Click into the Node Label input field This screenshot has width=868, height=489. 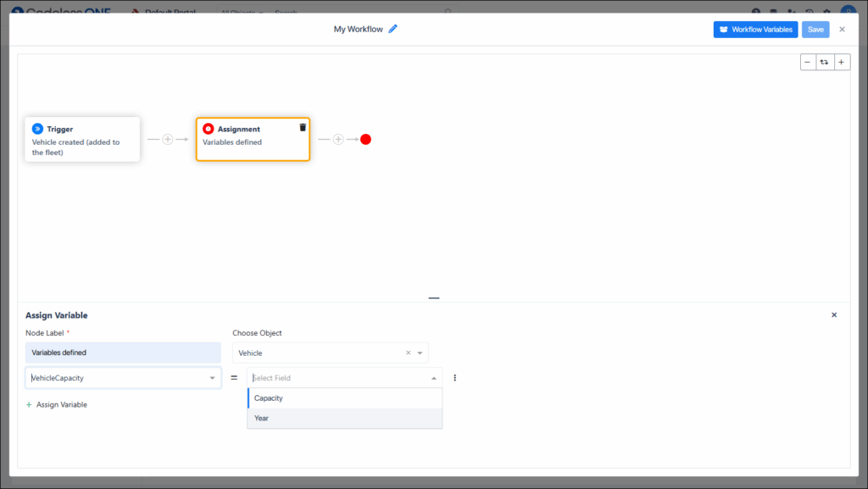(123, 353)
